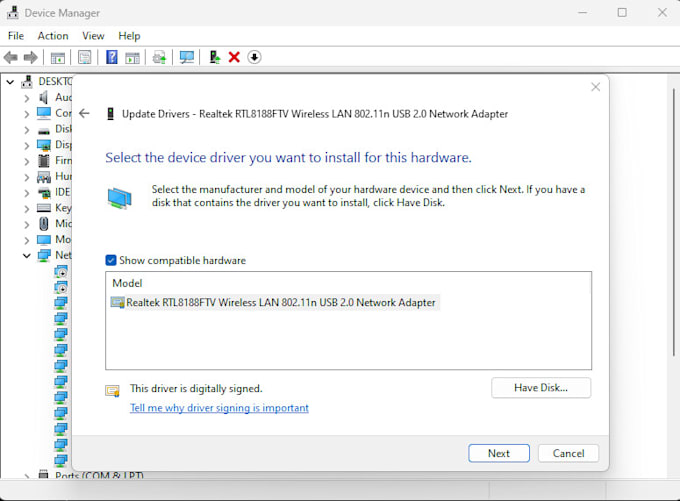680x501 pixels.
Task: Click the Human Interface Devices icon in tree
Action: [x=44, y=177]
